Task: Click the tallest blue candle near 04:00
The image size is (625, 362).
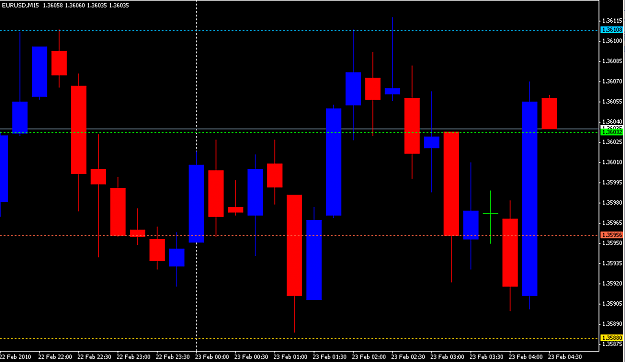Action: click(x=530, y=199)
